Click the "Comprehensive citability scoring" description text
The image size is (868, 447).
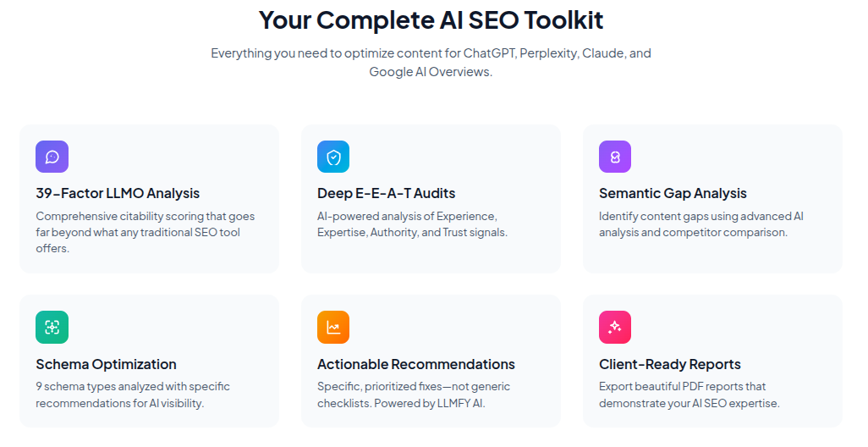point(145,232)
